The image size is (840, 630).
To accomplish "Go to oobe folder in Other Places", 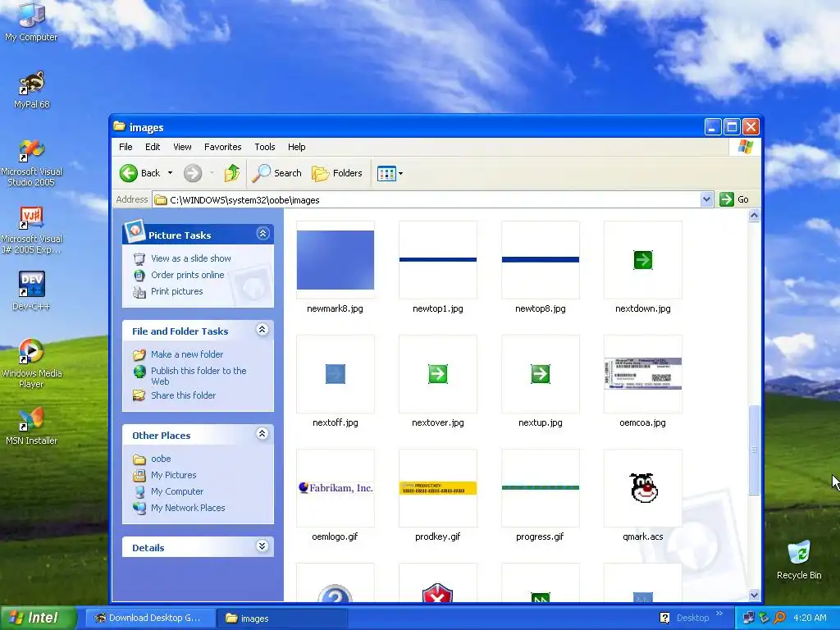I will tap(161, 459).
